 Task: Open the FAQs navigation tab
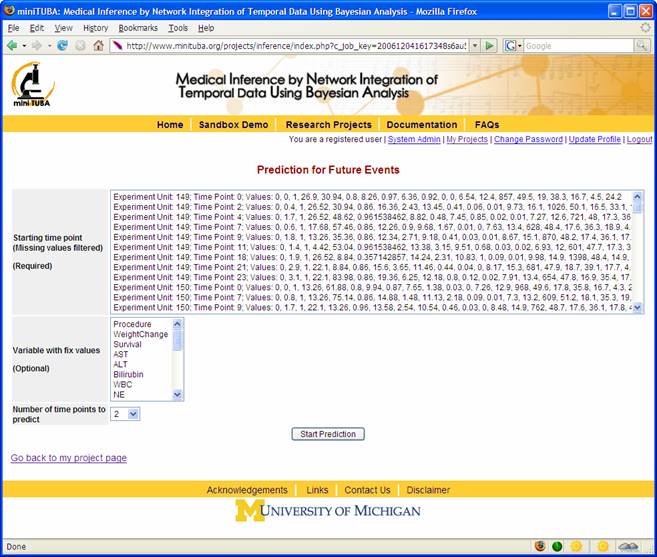tap(487, 124)
